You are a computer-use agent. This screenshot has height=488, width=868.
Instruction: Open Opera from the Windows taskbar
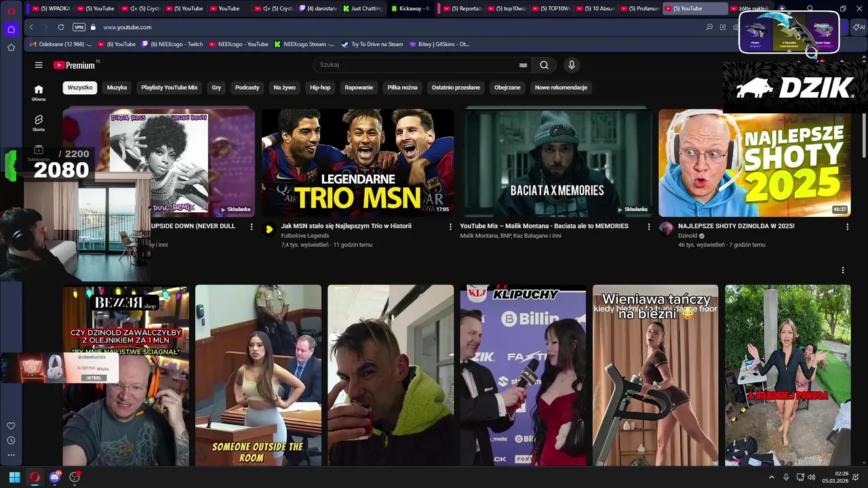tap(35, 477)
